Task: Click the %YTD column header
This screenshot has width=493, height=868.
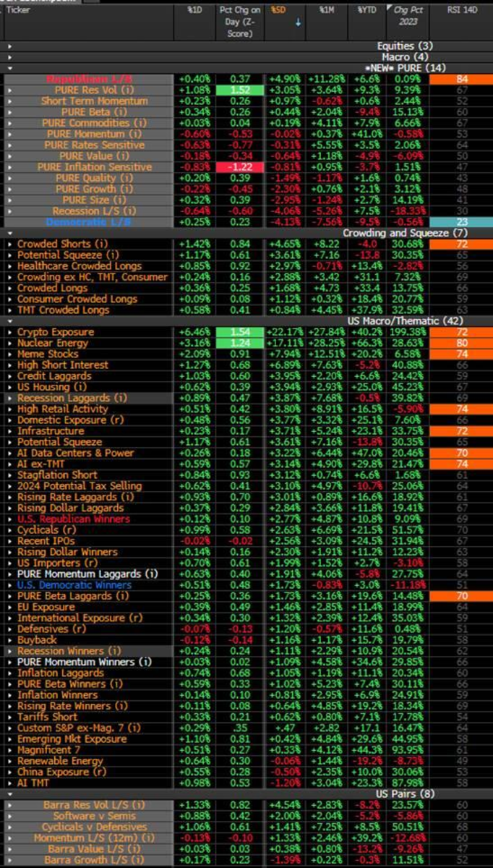Action: coord(366,12)
